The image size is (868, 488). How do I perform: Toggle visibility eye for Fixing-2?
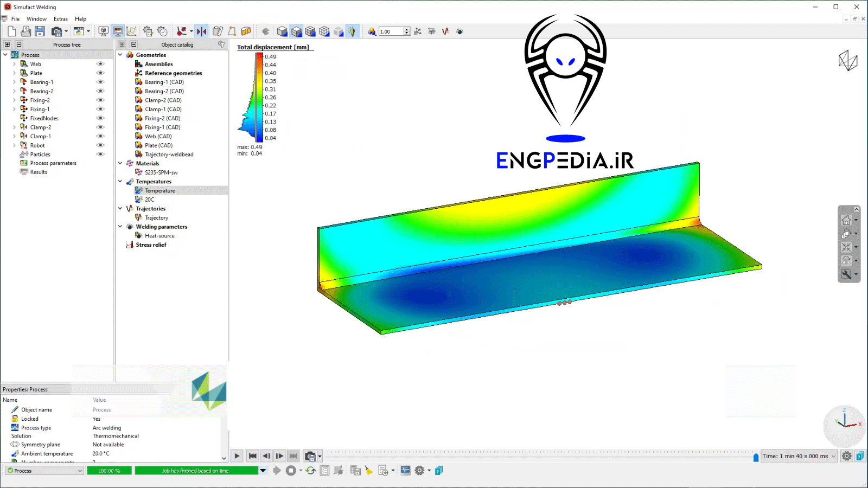tap(100, 100)
